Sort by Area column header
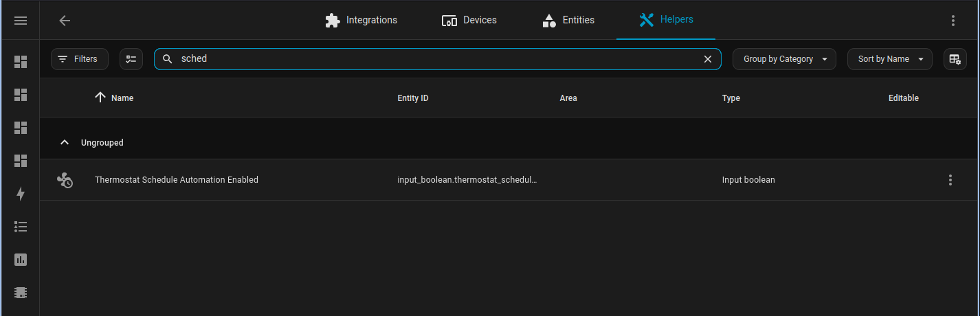This screenshot has height=316, width=980. [568, 98]
